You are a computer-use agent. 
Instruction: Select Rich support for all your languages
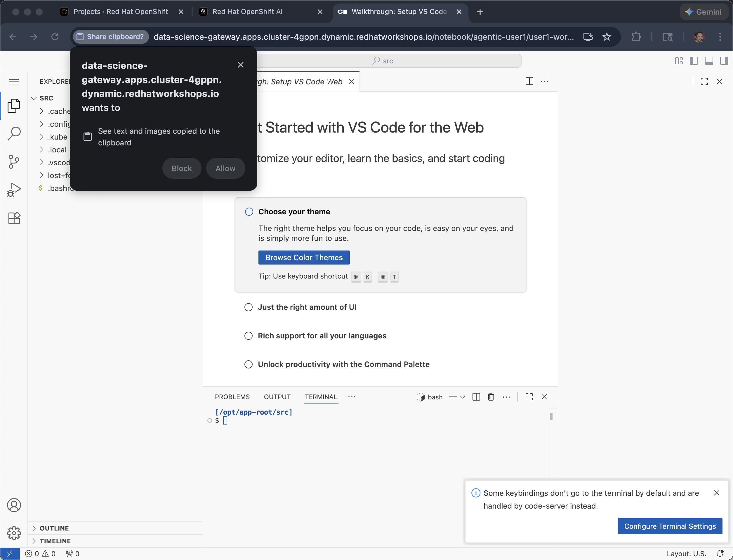coord(248,336)
